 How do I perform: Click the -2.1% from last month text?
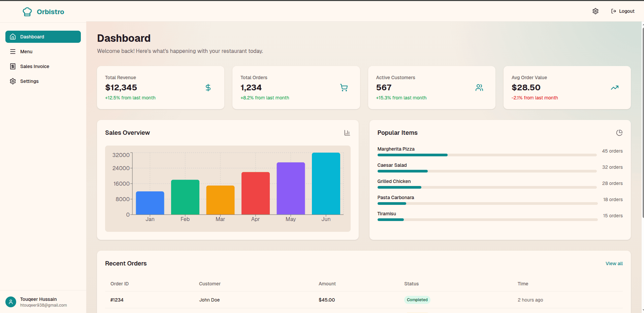coord(535,98)
